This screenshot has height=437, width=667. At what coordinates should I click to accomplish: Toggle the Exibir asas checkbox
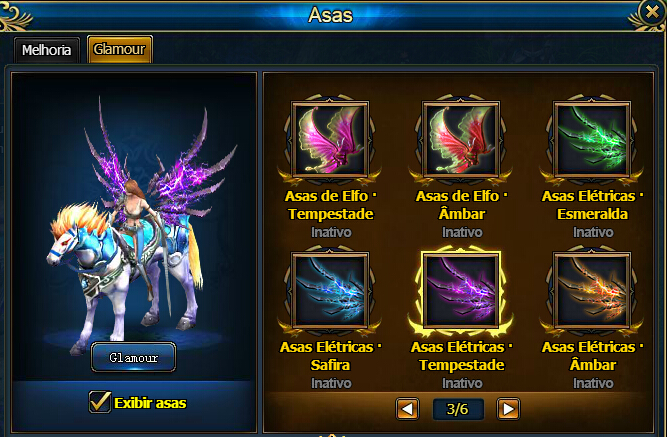tap(100, 402)
